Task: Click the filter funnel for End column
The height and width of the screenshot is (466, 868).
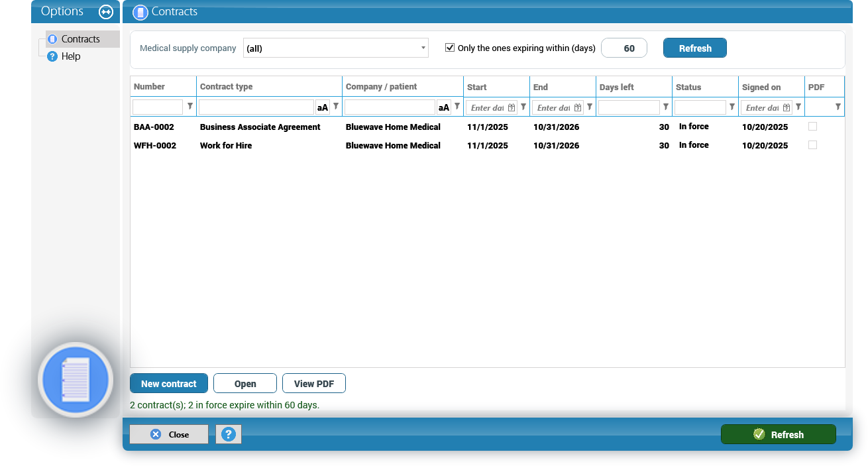Action: point(590,107)
